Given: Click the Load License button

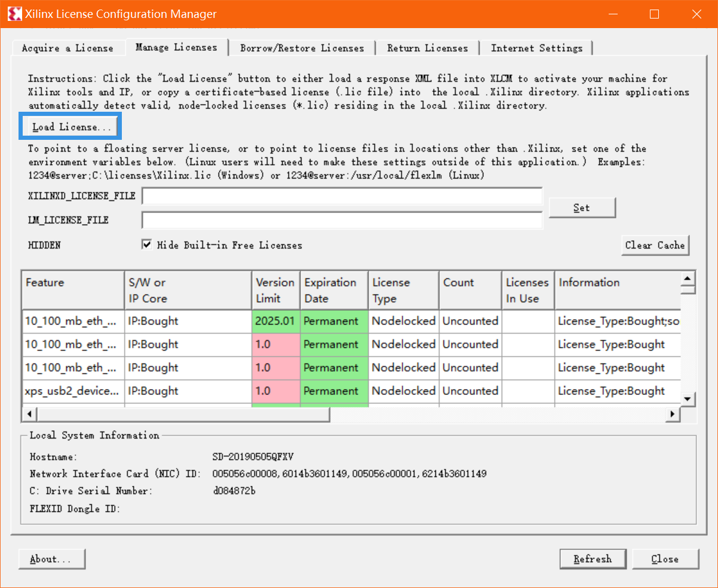Looking at the screenshot, I should [70, 126].
